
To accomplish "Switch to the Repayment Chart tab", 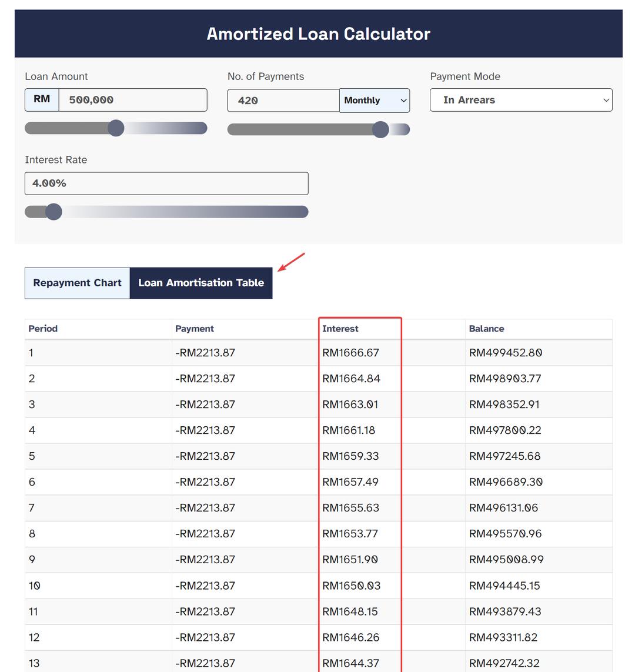I will [x=77, y=283].
